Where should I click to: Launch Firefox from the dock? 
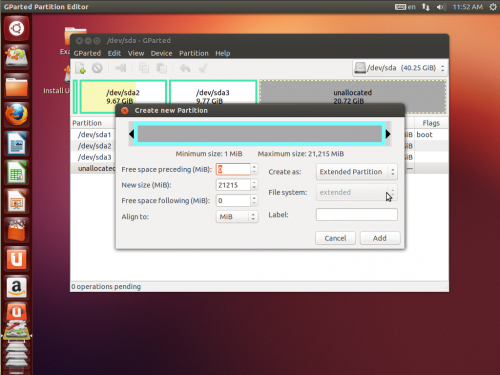point(16,115)
